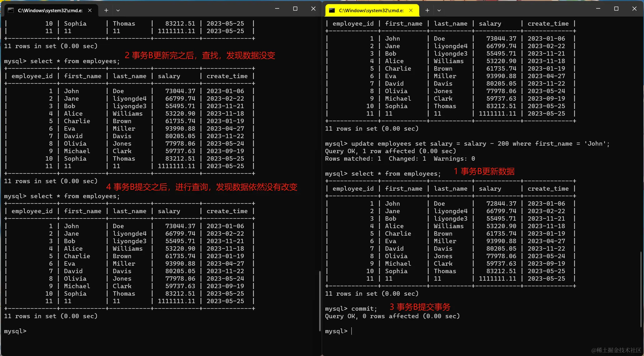Click 'last_name' header in left bottom table
The height and width of the screenshot is (356, 644).
tap(129, 211)
